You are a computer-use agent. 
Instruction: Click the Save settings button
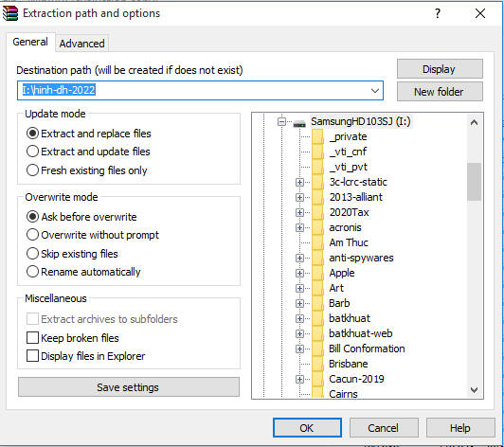pos(129,387)
